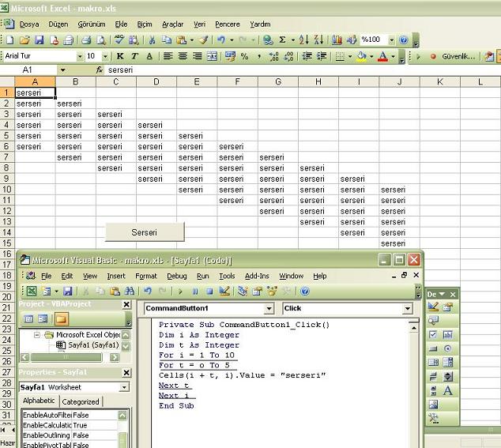Click Excel's Undo arrow icon
The image size is (501, 448).
(x=221, y=40)
